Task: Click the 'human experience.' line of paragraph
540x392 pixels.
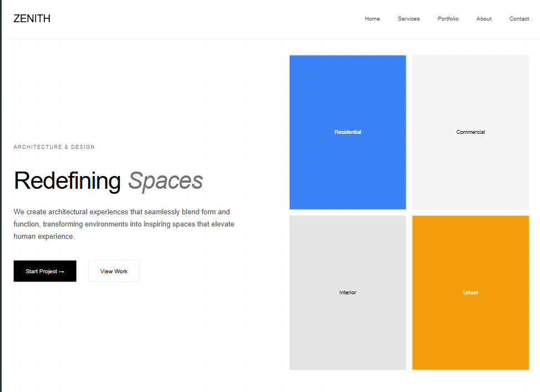Action: [x=44, y=237]
